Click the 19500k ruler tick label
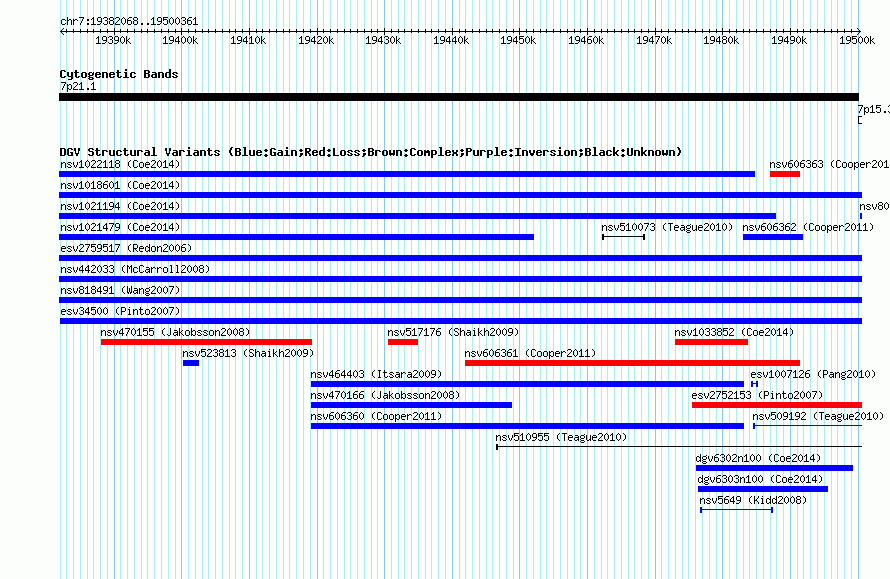This screenshot has height=579, width=890. click(857, 40)
